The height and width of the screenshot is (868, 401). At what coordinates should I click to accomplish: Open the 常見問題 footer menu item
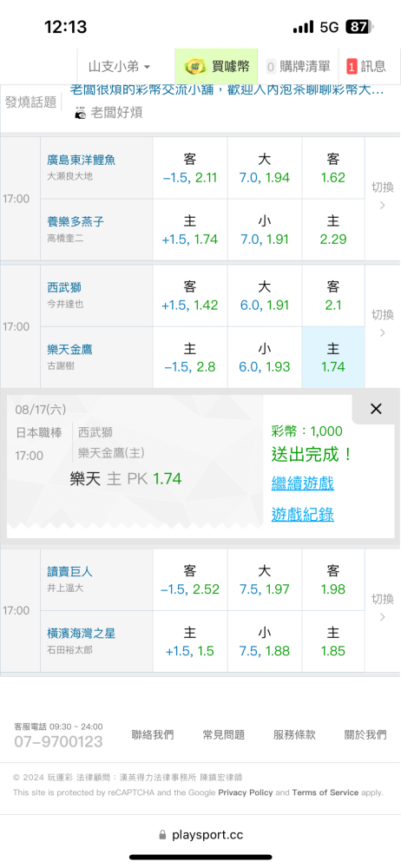223,734
